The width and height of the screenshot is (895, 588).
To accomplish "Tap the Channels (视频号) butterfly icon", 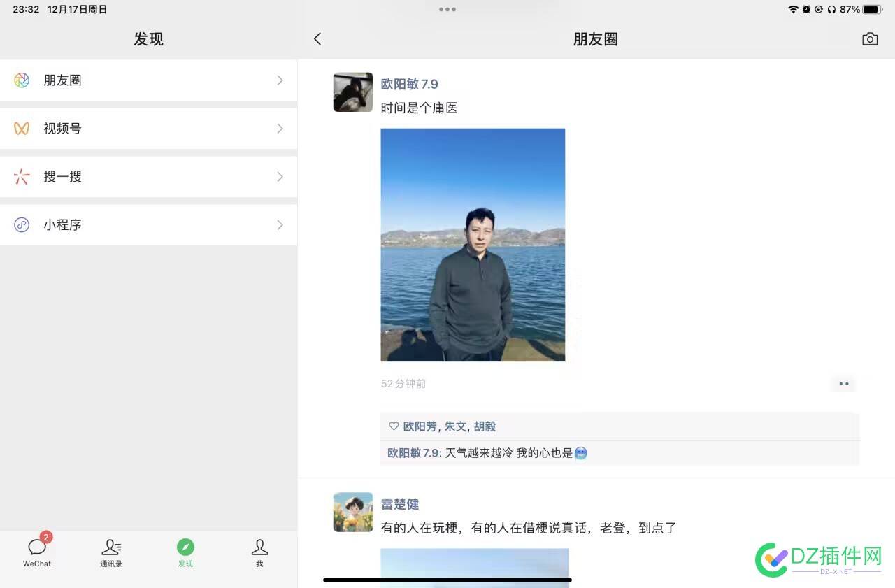I will (x=22, y=129).
